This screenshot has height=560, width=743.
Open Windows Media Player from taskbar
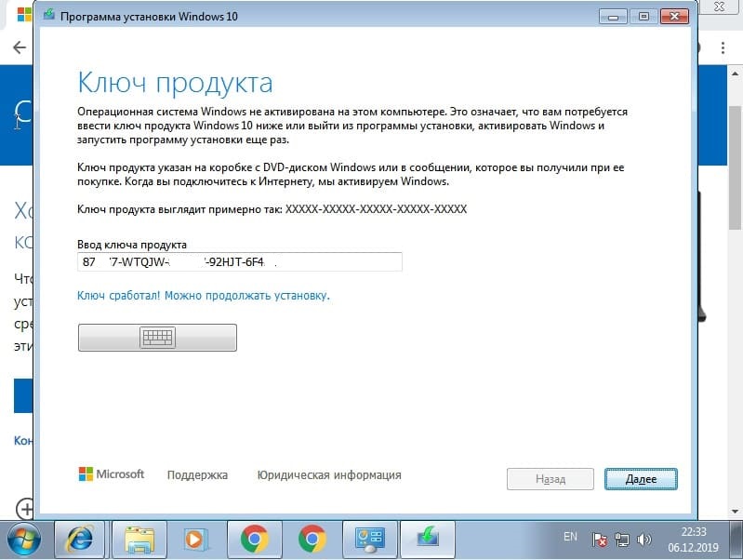[195, 539]
